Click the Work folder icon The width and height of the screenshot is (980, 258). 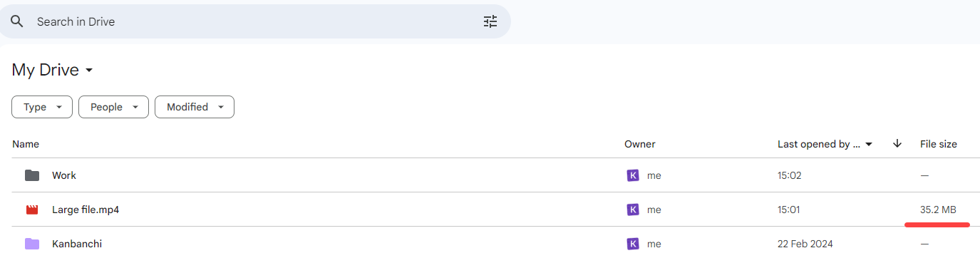32,175
